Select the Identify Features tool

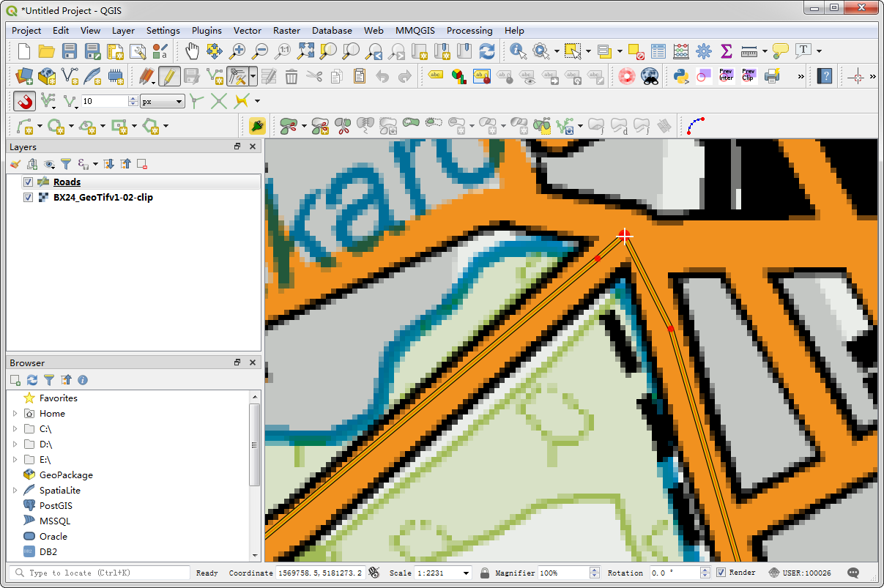pos(519,51)
